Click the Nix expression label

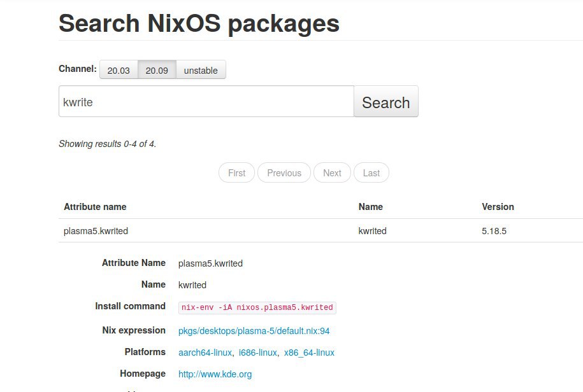134,330
